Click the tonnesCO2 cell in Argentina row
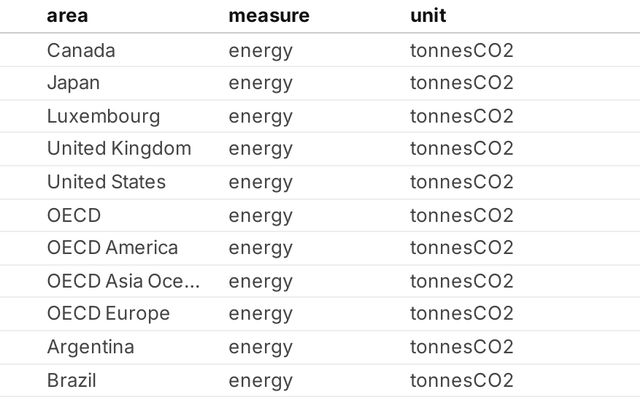Viewport: 640px width, 400px height. [461, 347]
